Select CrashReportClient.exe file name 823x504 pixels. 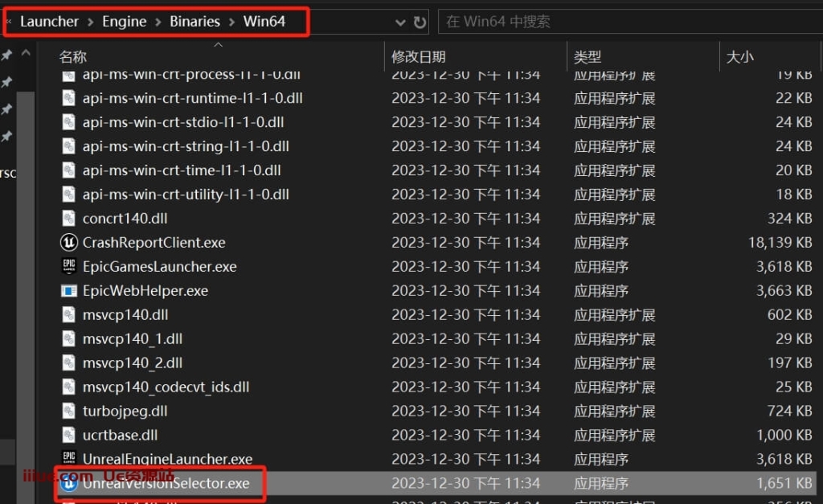tap(154, 243)
